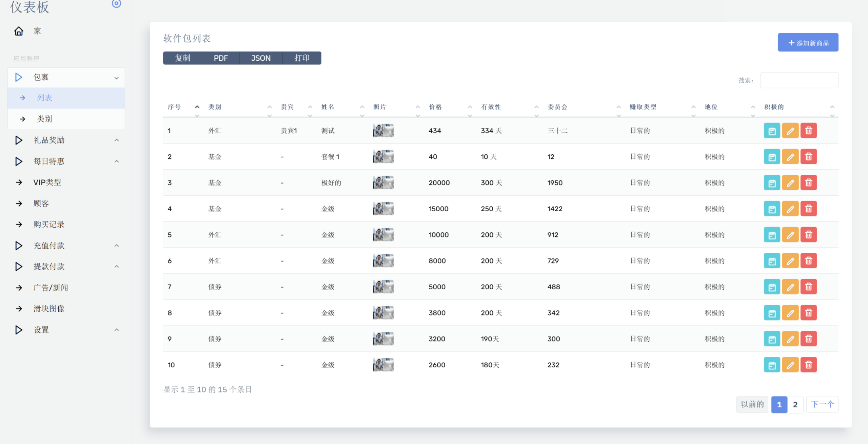The height and width of the screenshot is (444, 868).
Task: Click the teal calendar icon for row 5
Action: (772, 235)
